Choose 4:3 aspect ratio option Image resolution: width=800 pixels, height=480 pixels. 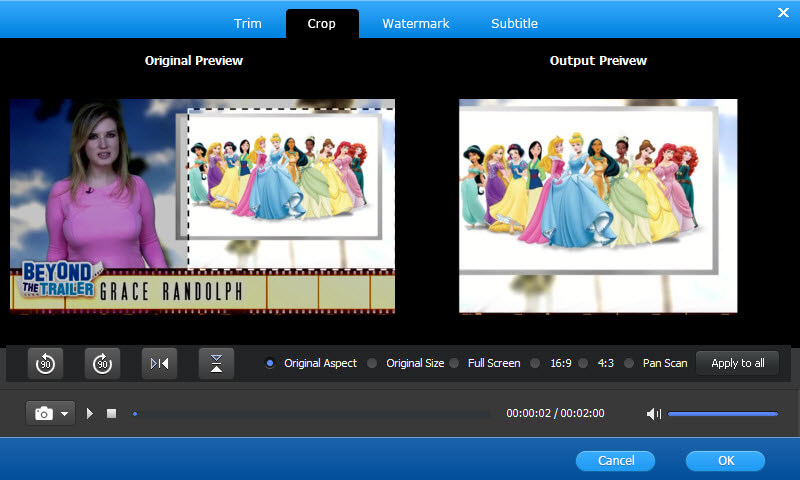583,363
